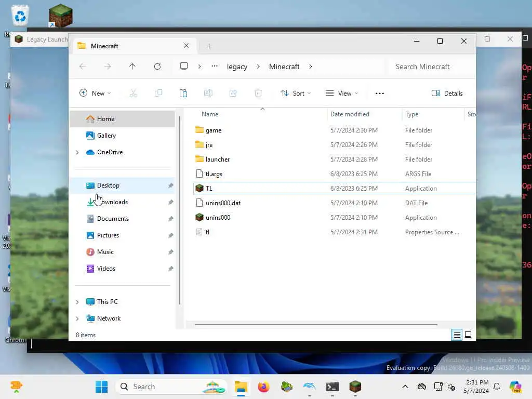This screenshot has height=399, width=532.
Task: Click the Minecraft breadcrumb
Action: [284, 66]
